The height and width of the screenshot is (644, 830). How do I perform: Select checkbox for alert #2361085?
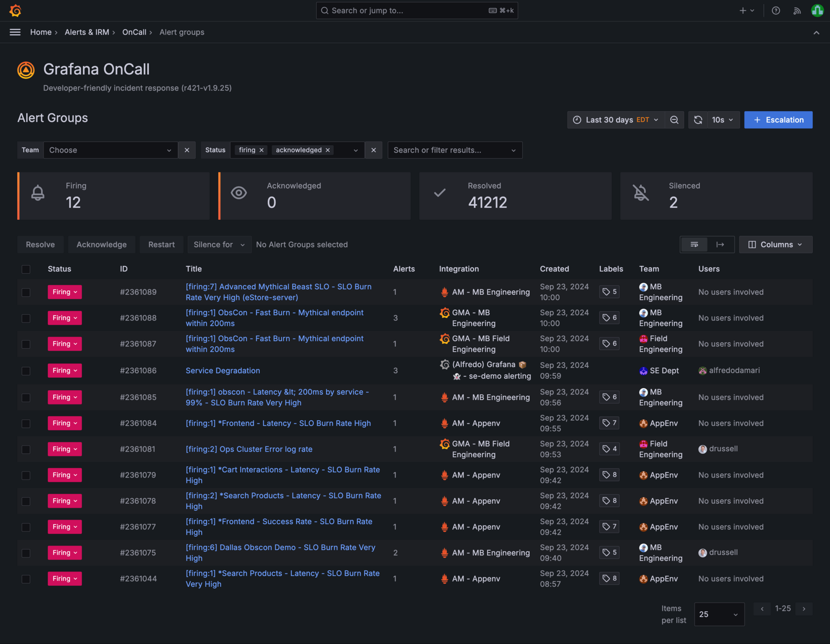(x=26, y=398)
